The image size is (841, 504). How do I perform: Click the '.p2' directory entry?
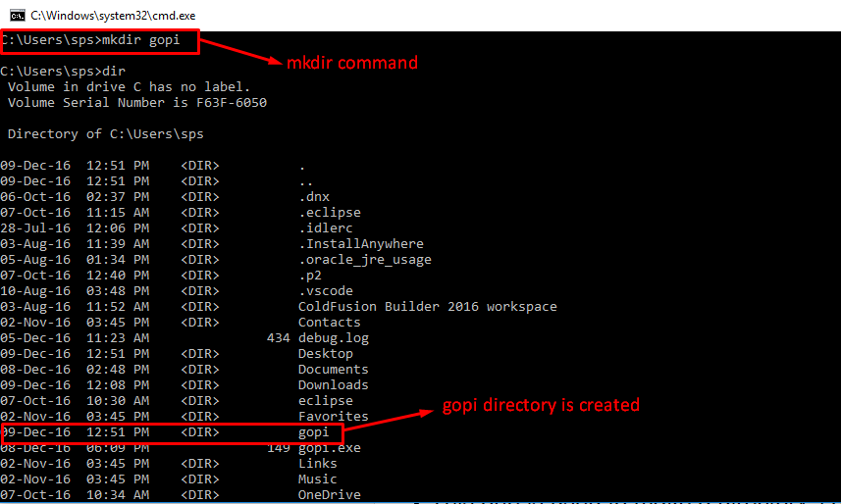(x=310, y=276)
